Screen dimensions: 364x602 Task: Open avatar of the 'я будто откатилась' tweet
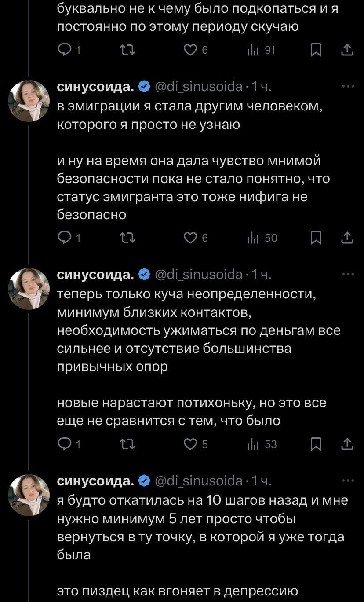point(29,495)
